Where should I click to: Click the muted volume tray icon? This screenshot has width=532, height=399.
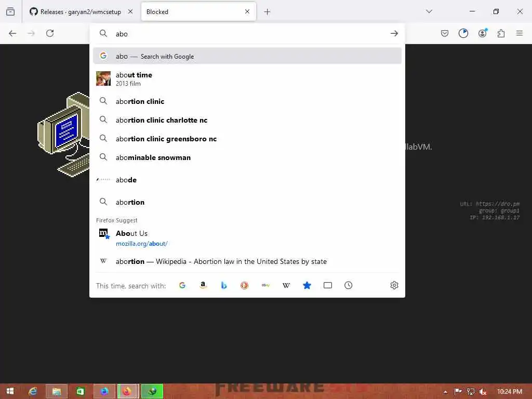click(x=483, y=392)
